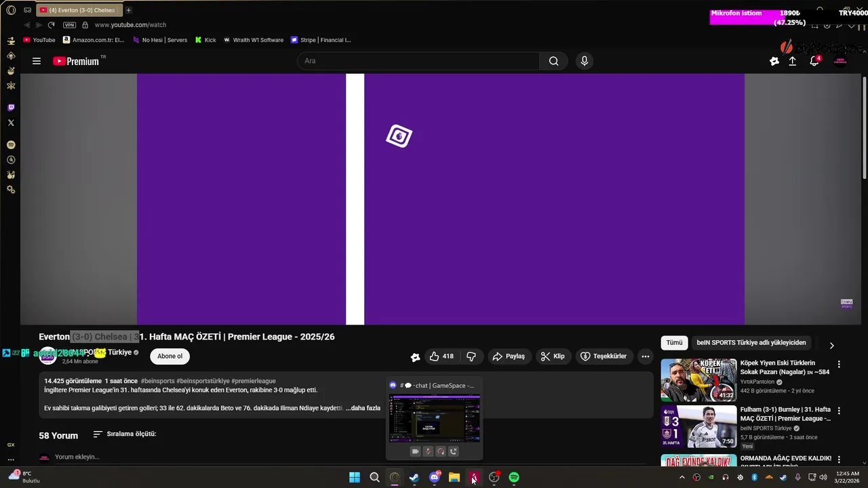This screenshot has width=868, height=488.
Task: Open X (Twitter) in the Opera GX sidebar
Action: point(11,123)
